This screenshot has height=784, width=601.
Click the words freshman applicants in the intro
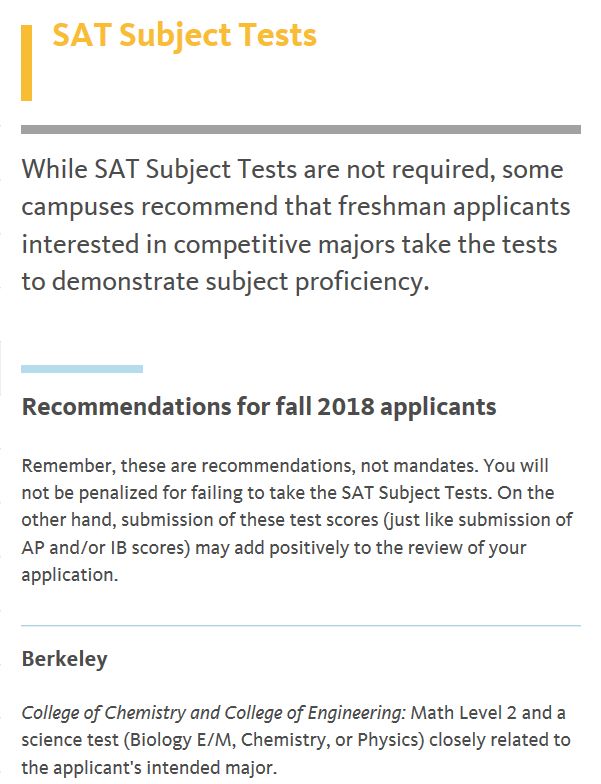[454, 206]
